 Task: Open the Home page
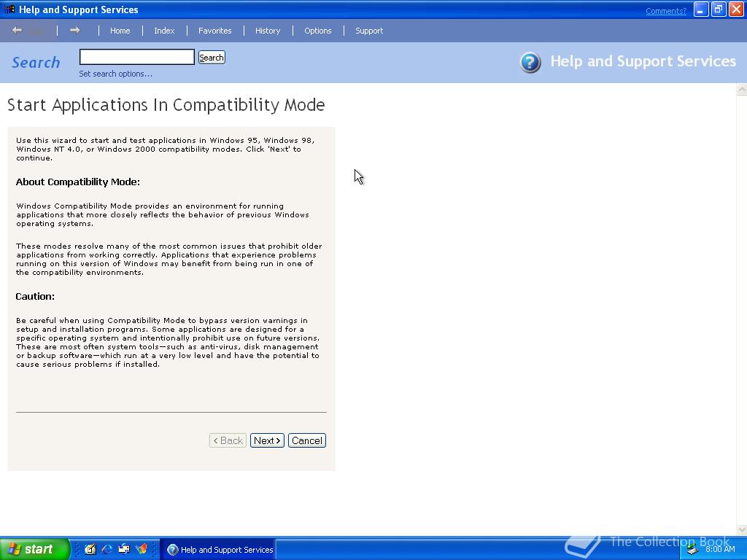click(x=120, y=31)
